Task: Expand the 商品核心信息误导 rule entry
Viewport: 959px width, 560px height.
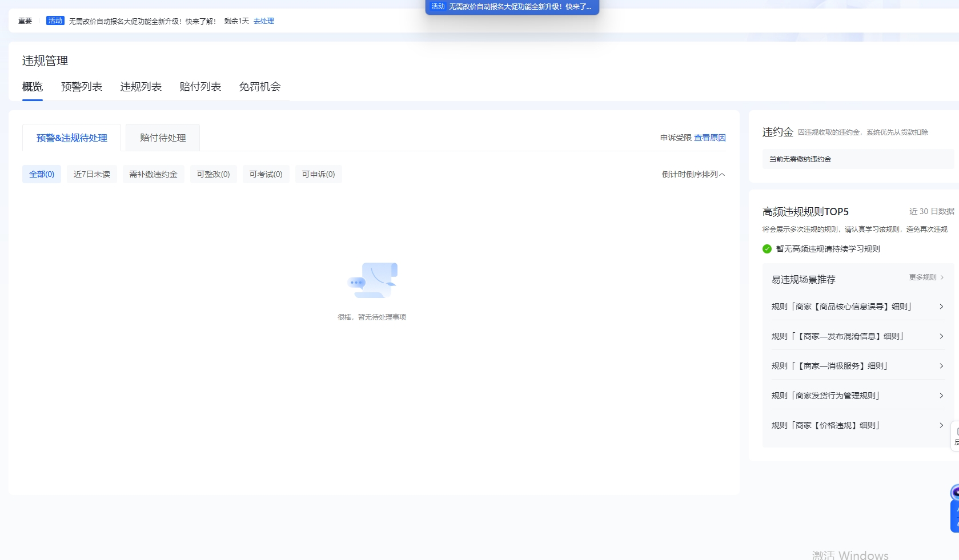Action: [857, 307]
